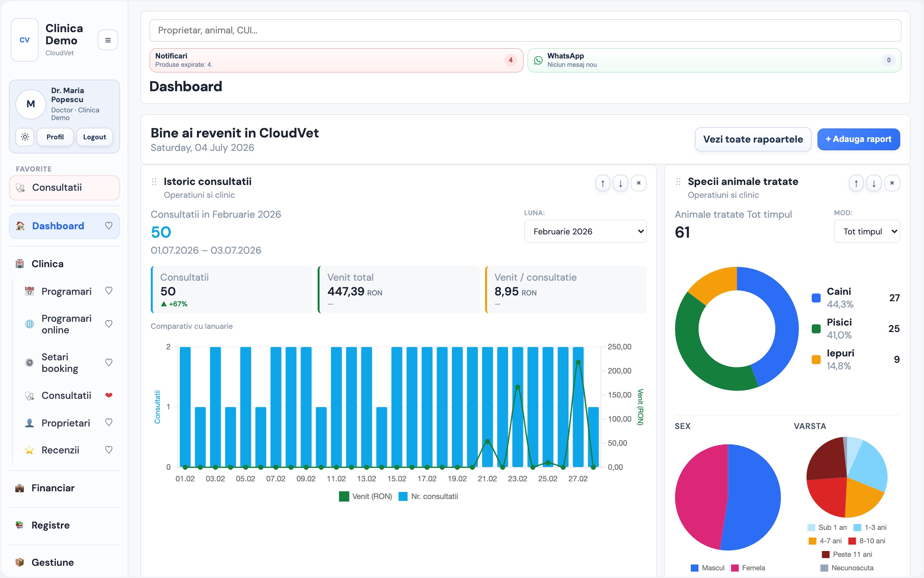Open Proprietari in the sidebar
The width and height of the screenshot is (924, 578).
pos(66,423)
